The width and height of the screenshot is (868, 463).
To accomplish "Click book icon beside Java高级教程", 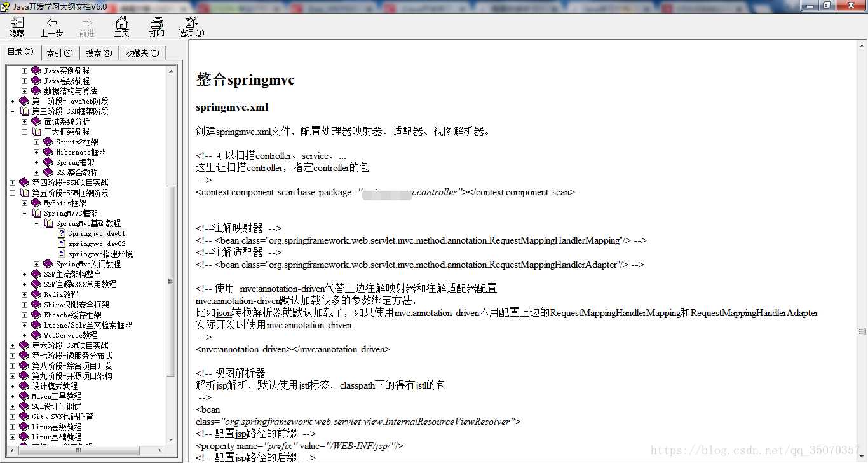I will click(36, 81).
